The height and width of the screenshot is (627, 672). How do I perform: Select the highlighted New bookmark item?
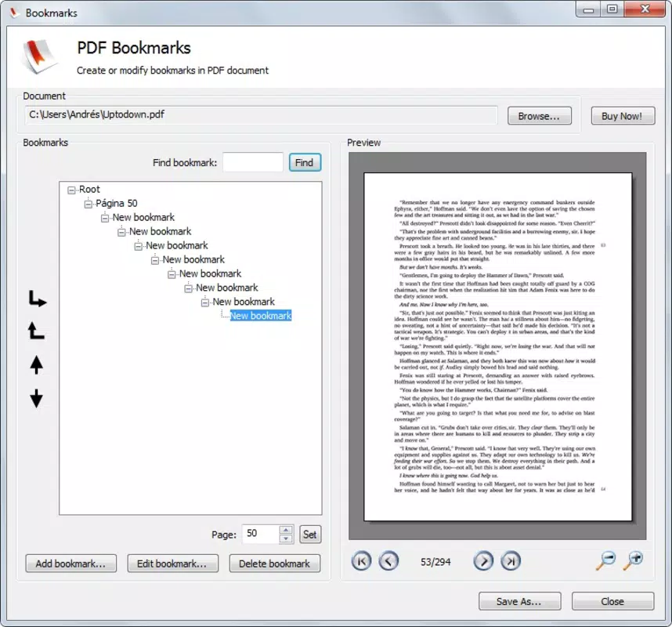tap(261, 316)
